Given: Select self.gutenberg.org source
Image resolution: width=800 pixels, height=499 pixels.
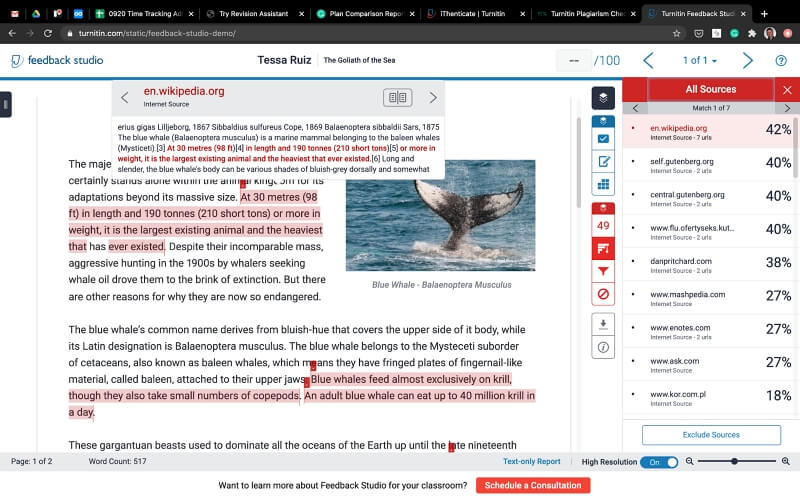Looking at the screenshot, I should click(x=708, y=165).
